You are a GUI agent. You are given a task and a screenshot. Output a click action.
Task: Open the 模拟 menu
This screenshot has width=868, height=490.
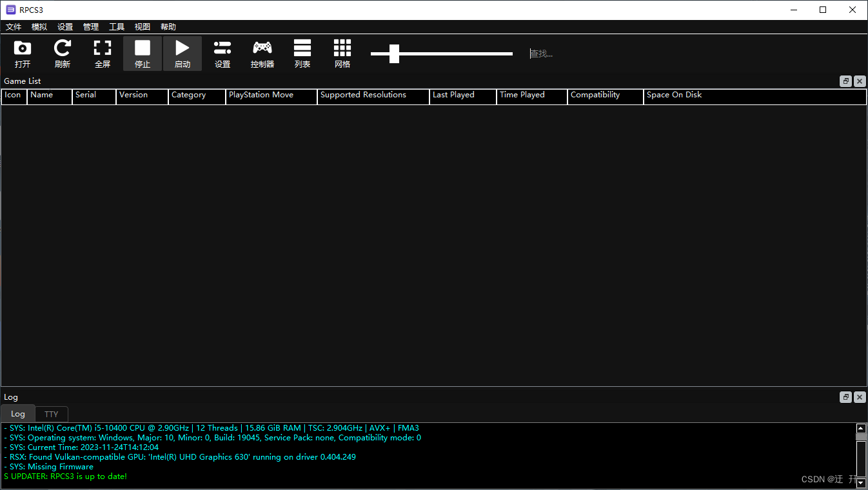(x=39, y=27)
